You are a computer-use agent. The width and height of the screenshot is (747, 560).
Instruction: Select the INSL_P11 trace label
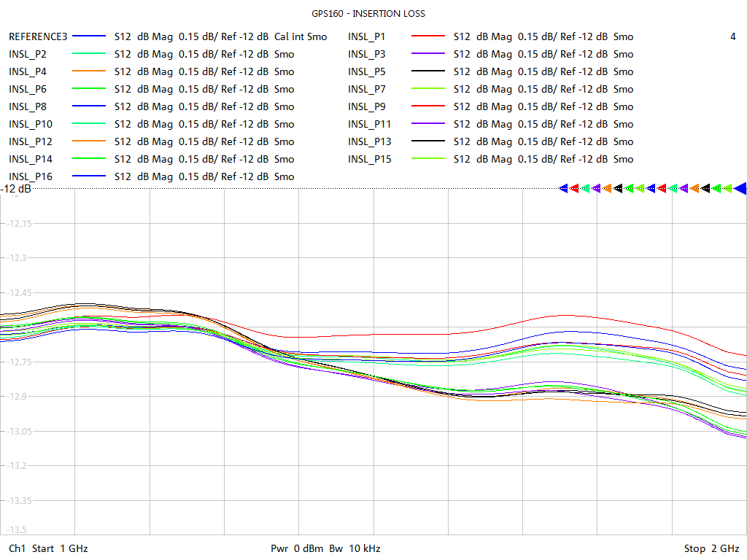click(x=369, y=124)
